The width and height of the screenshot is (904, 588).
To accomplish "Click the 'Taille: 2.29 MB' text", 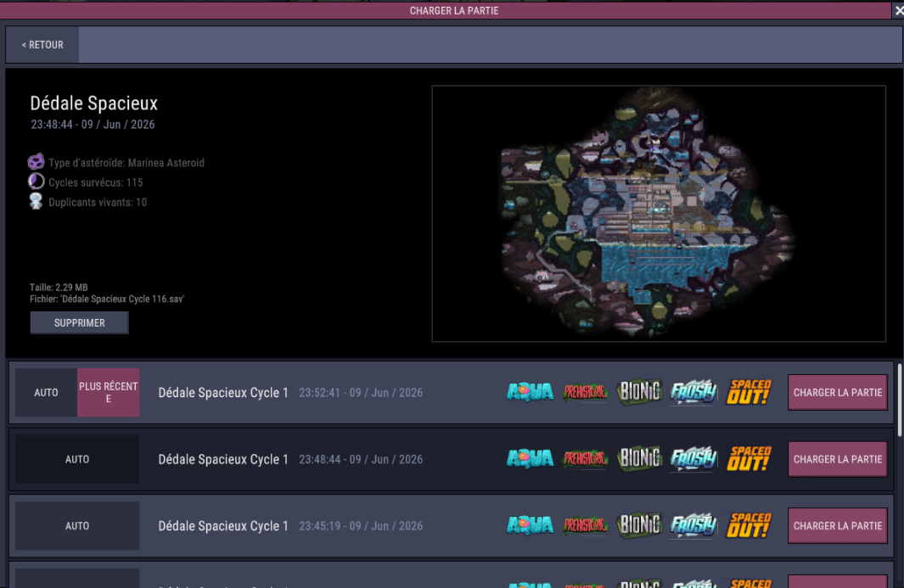I will click(x=59, y=287).
